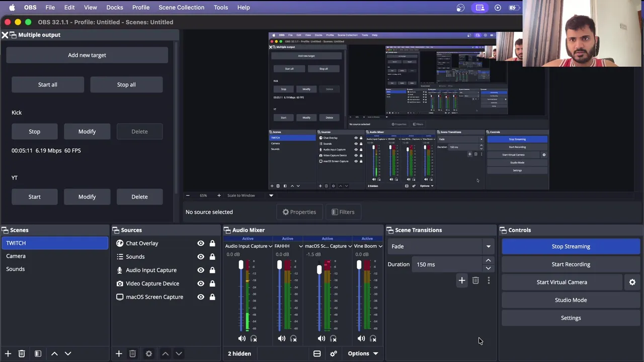
Task: Hide the Chat Overlay source
Action: (201, 243)
